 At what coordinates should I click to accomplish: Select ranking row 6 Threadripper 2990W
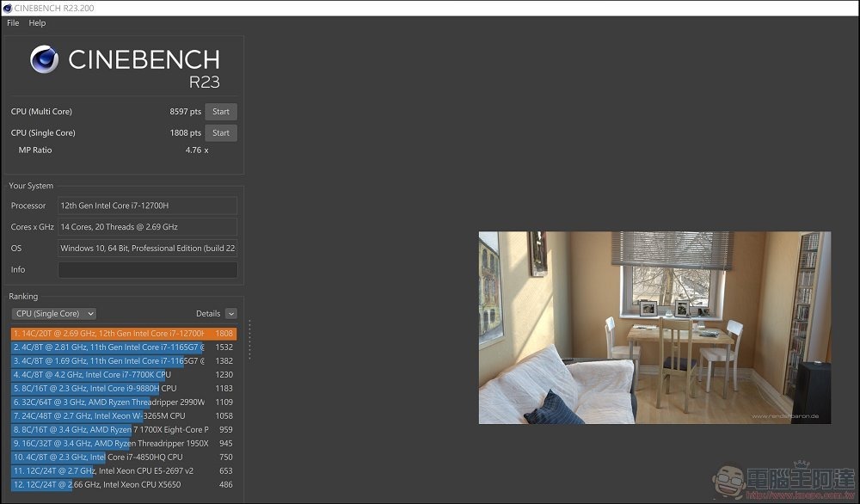124,402
